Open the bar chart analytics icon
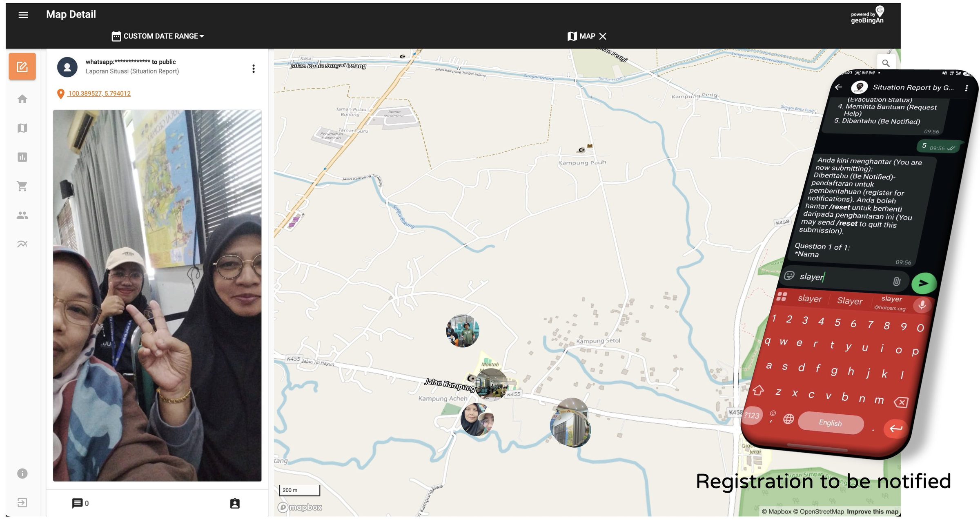980x520 pixels. point(22,157)
